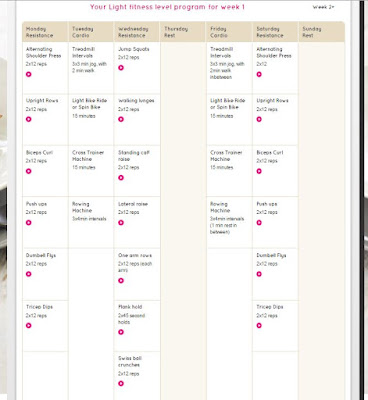
Task: Click the Walking lunges exercise title
Action: 136,101
